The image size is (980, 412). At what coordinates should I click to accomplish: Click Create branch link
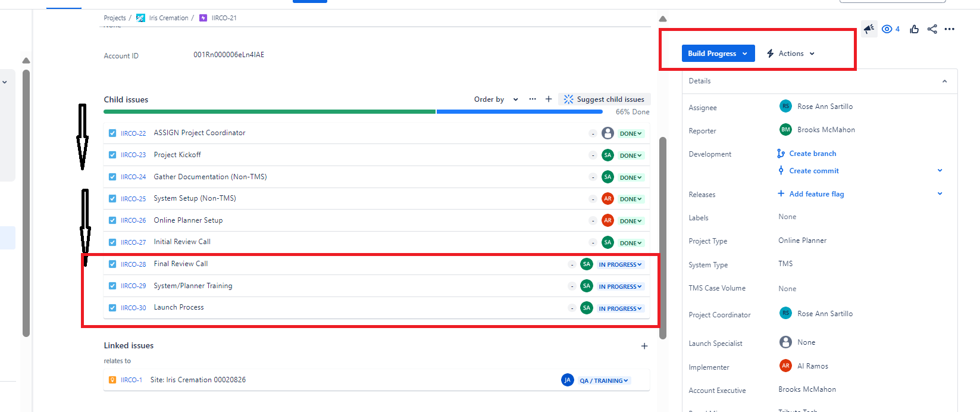point(812,154)
